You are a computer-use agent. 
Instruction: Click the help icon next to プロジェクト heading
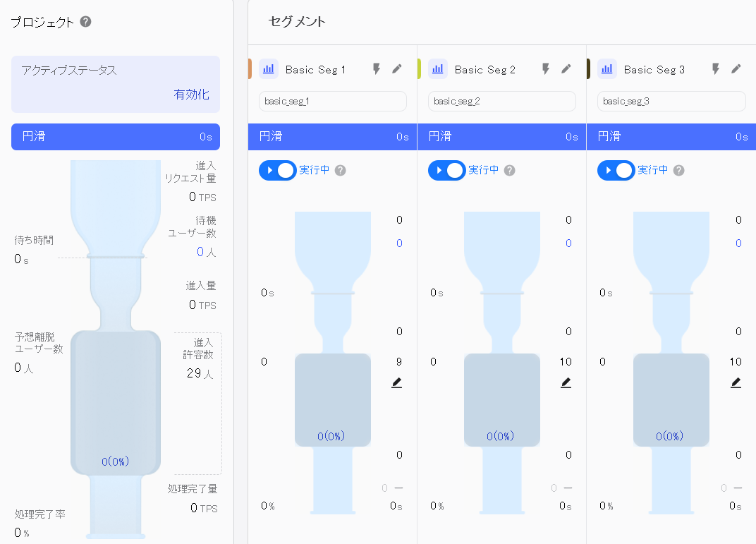pyautogui.click(x=85, y=22)
